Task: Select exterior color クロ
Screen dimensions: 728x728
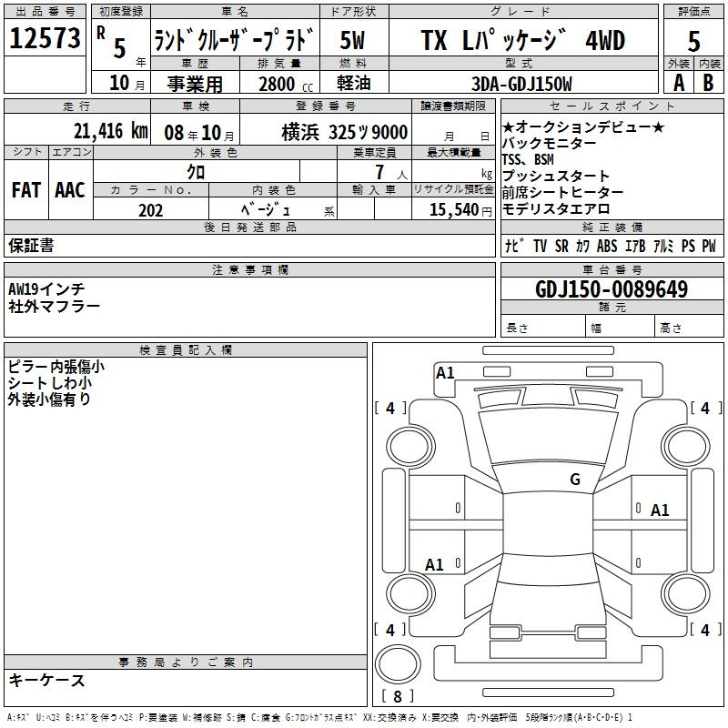Action: click(x=196, y=172)
